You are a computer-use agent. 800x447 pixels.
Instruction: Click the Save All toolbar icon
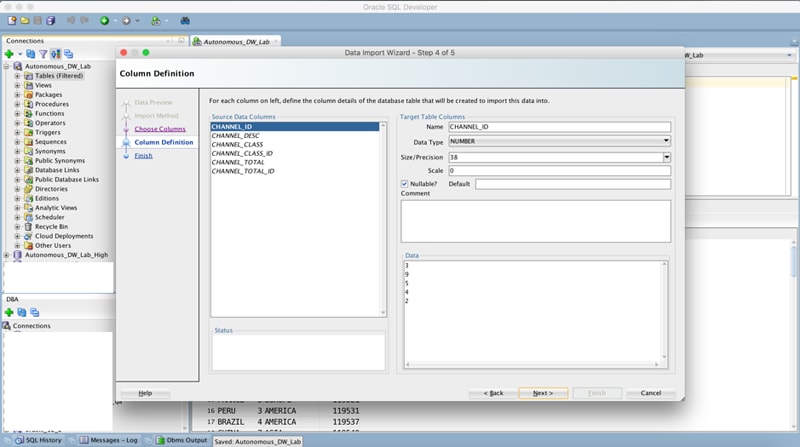[50, 20]
